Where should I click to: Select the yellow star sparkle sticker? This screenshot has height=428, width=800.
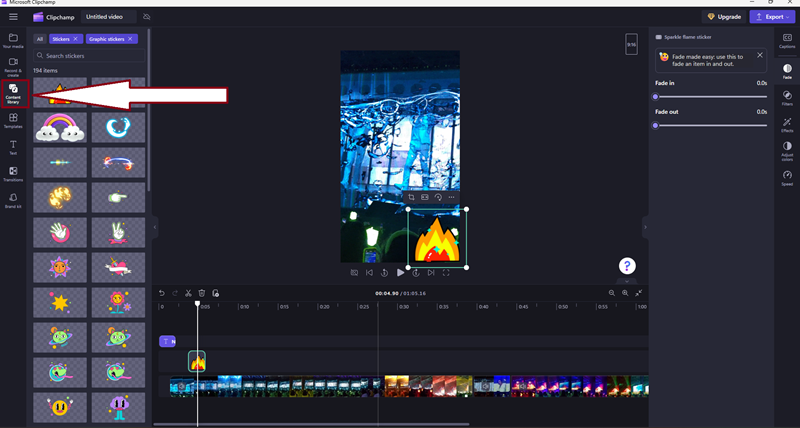click(x=60, y=303)
